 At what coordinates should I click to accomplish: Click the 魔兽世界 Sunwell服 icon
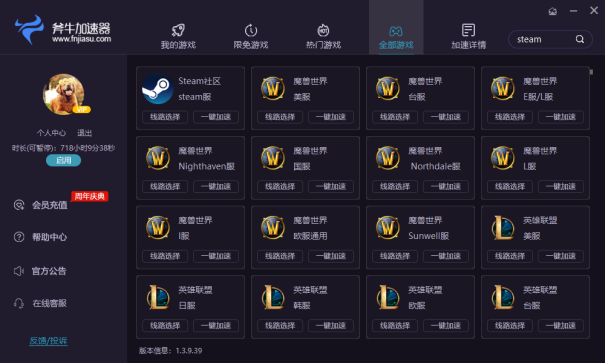coord(388,228)
